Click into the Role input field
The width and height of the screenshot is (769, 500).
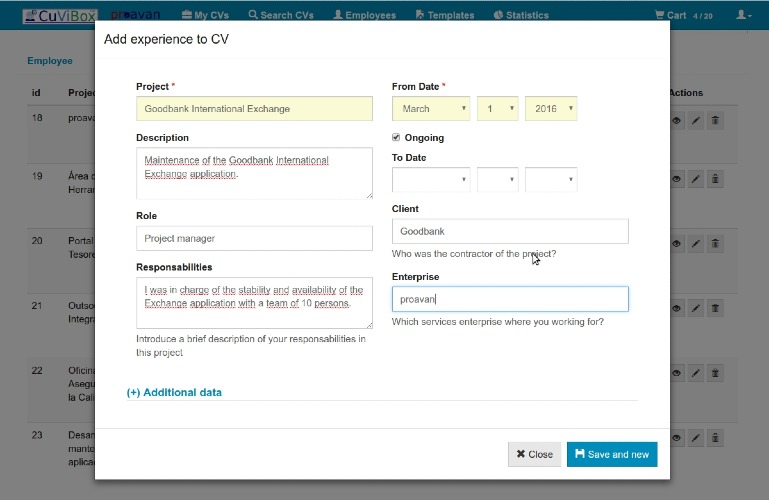point(254,238)
